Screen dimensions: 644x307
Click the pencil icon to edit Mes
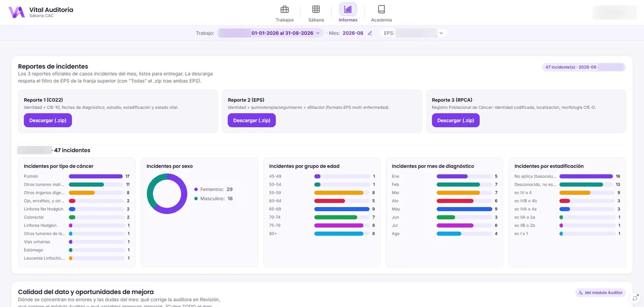370,33
